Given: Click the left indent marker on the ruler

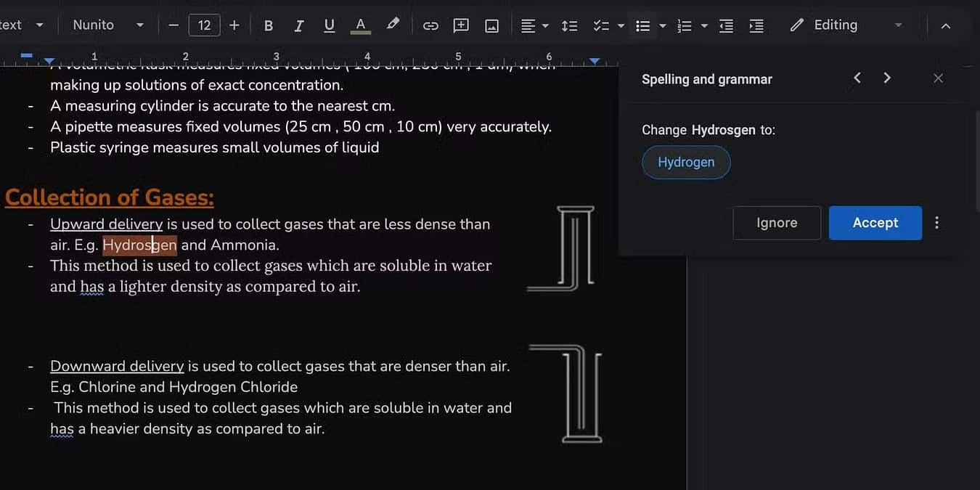Looking at the screenshot, I should pyautogui.click(x=49, y=60).
